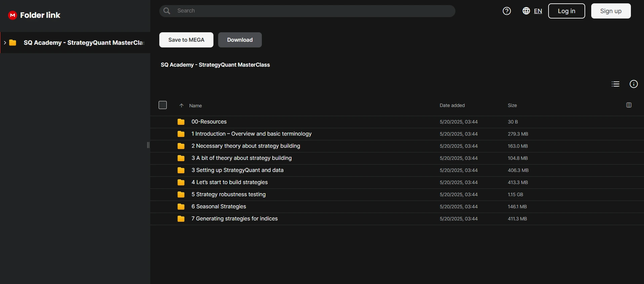
Task: Open the EN language selector
Action: pyautogui.click(x=538, y=11)
